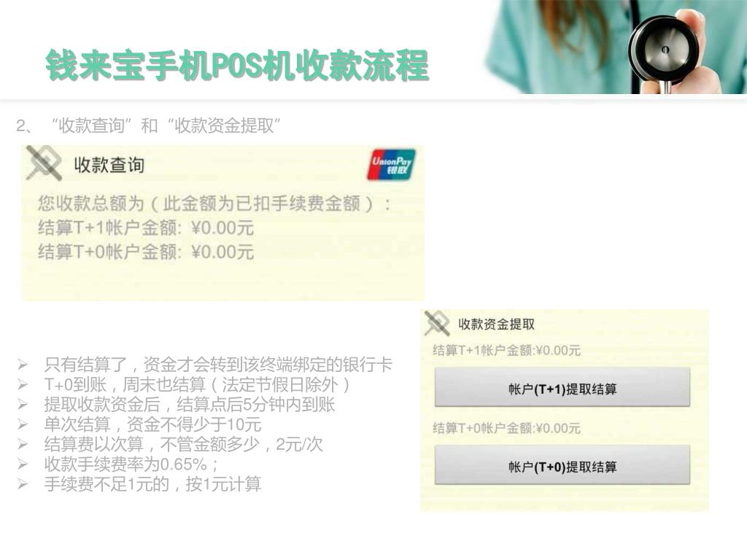Select the 收款查询 panel title
Screen dimensions: 747x560
pyautogui.click(x=109, y=165)
